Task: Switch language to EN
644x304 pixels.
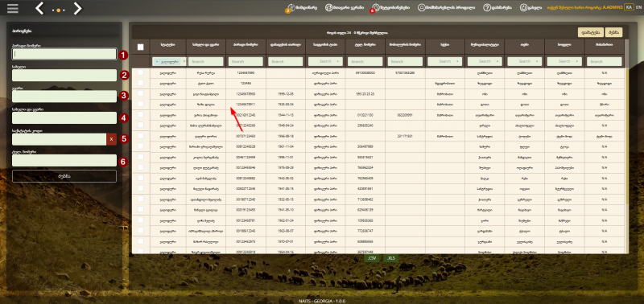Action: [638, 7]
